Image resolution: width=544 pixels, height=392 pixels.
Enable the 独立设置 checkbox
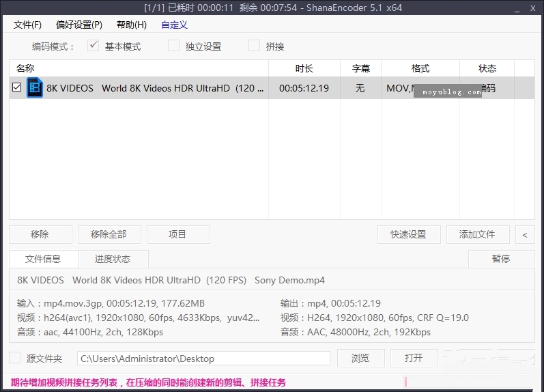point(173,46)
